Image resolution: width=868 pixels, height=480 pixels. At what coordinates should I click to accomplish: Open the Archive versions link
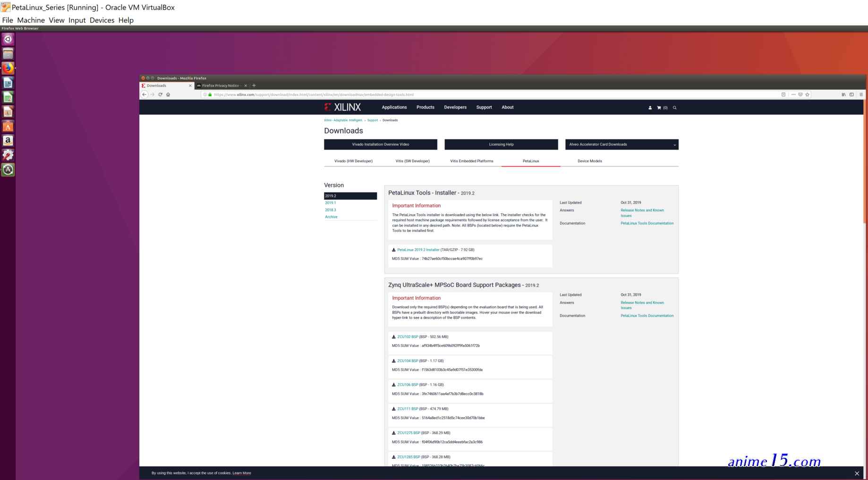point(331,217)
